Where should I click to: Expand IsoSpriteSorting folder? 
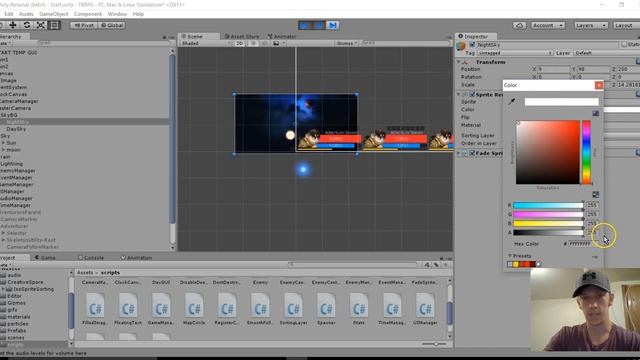point(3,289)
